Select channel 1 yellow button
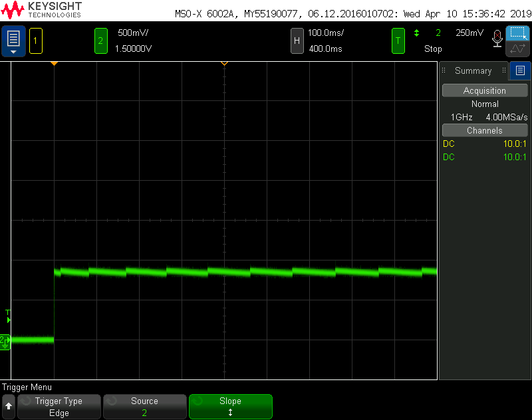 tap(36, 41)
